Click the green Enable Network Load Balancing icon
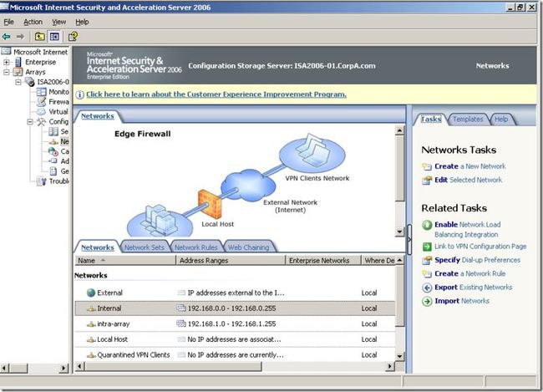The image size is (543, 392). [x=427, y=225]
